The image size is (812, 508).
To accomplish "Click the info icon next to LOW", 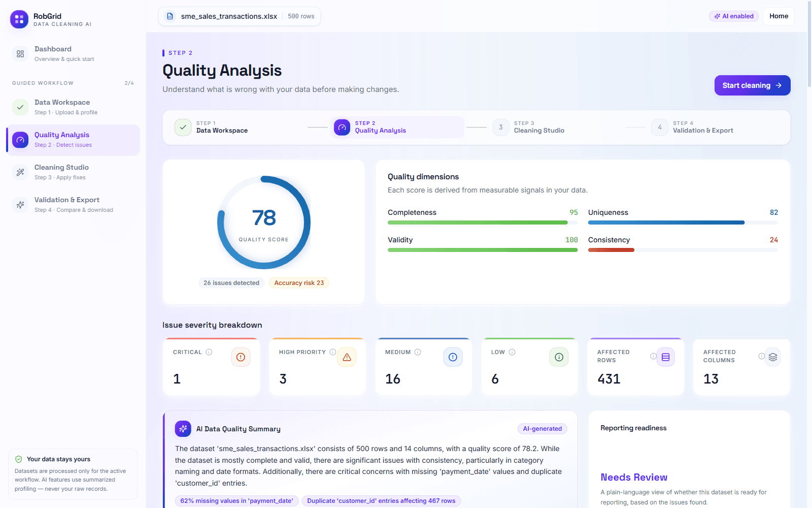I will (x=512, y=352).
